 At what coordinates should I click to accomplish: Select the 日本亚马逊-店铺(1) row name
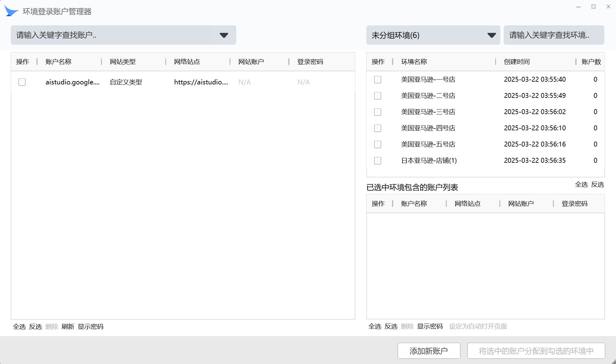click(429, 161)
